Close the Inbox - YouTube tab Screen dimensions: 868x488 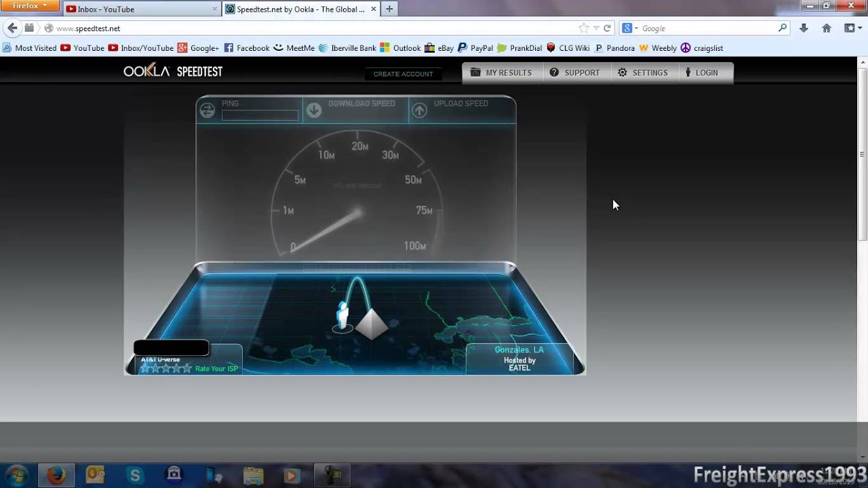(x=214, y=9)
